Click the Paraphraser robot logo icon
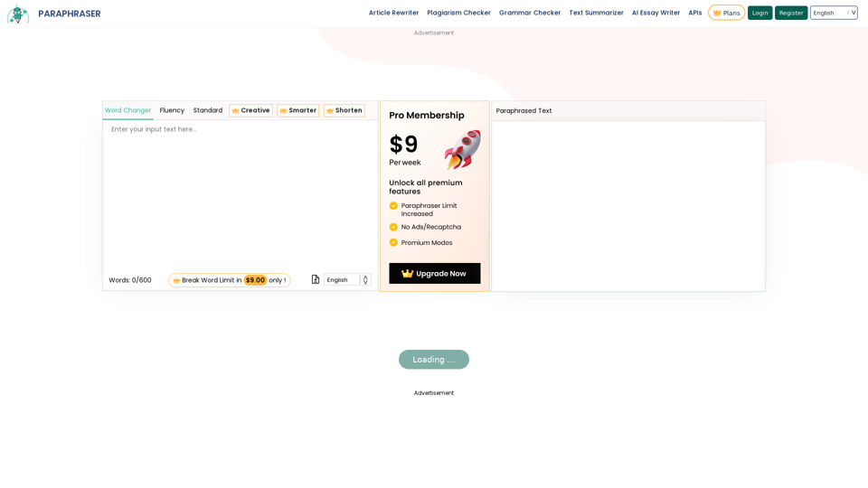Viewport: 868px width, 488px height. point(18,14)
